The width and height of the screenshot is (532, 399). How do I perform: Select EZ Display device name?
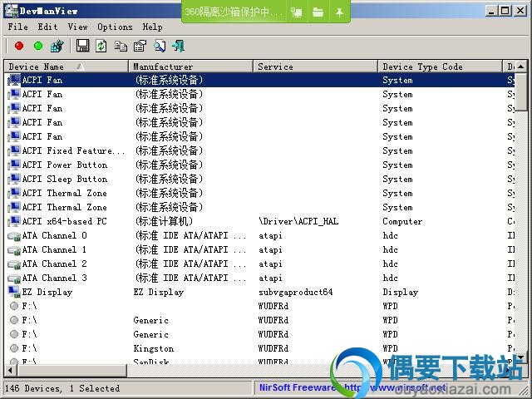click(47, 292)
